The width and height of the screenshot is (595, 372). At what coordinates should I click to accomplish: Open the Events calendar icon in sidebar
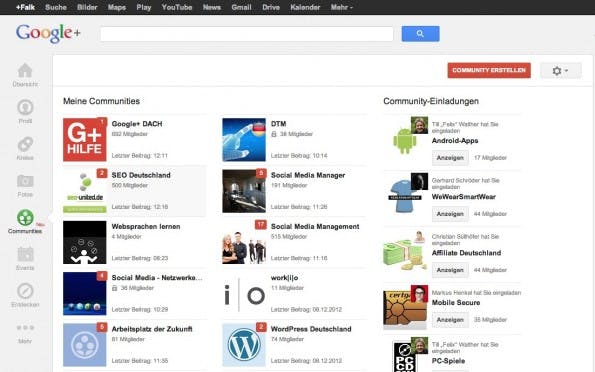coord(25,254)
